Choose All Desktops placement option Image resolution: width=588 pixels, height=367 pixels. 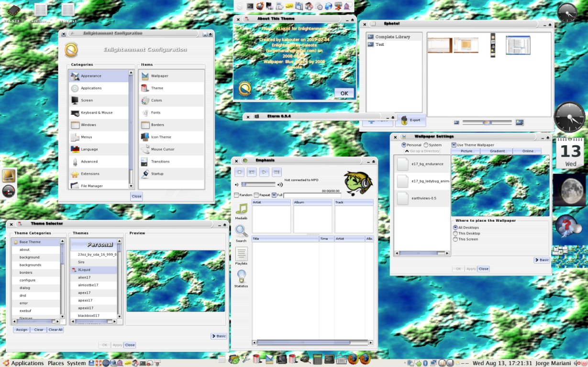(x=455, y=227)
